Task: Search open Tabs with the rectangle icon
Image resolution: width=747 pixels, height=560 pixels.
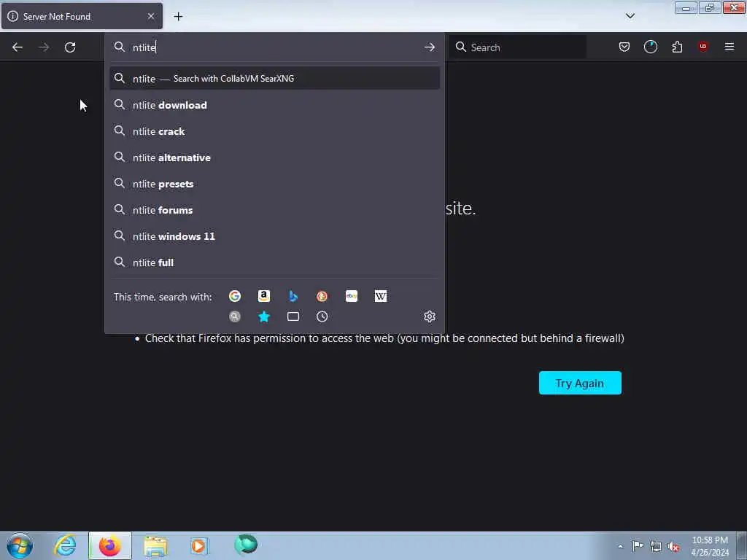Action: pos(293,316)
